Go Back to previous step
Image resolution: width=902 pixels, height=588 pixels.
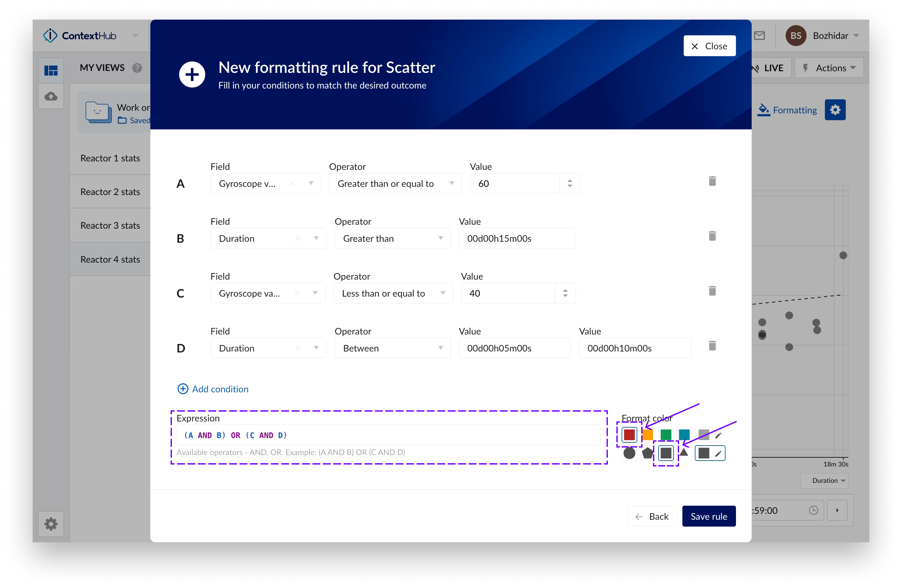[652, 516]
